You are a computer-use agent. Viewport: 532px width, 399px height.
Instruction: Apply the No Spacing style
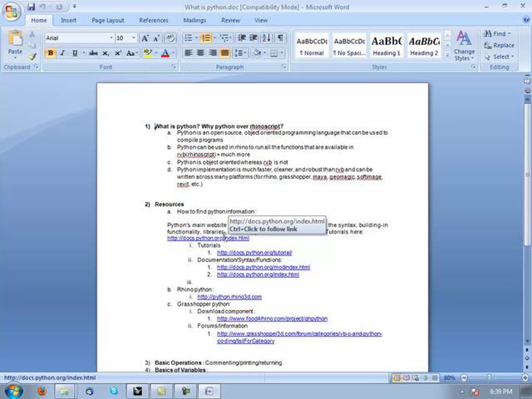coord(349,46)
